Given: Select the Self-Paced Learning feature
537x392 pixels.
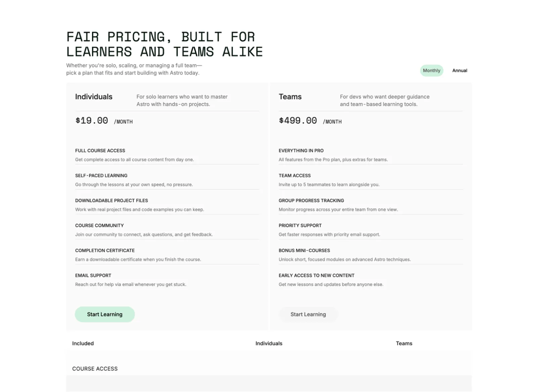Looking at the screenshot, I should pyautogui.click(x=101, y=176).
